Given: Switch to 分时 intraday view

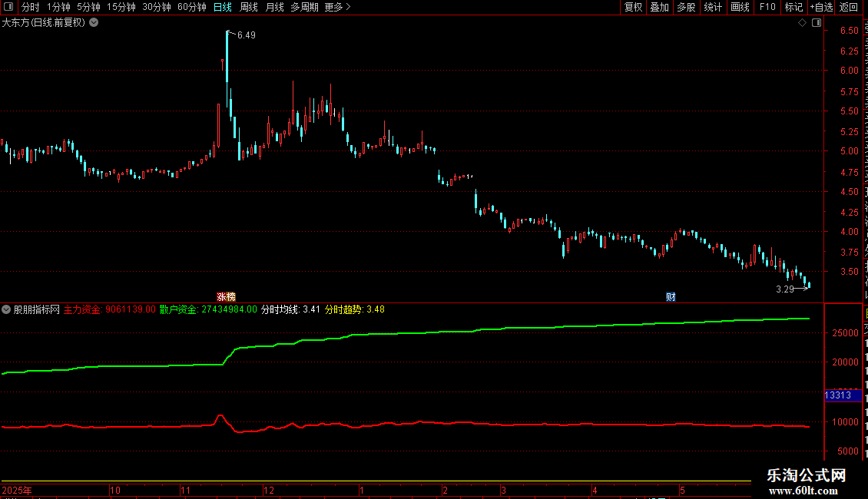Looking at the screenshot, I should coord(31,7).
